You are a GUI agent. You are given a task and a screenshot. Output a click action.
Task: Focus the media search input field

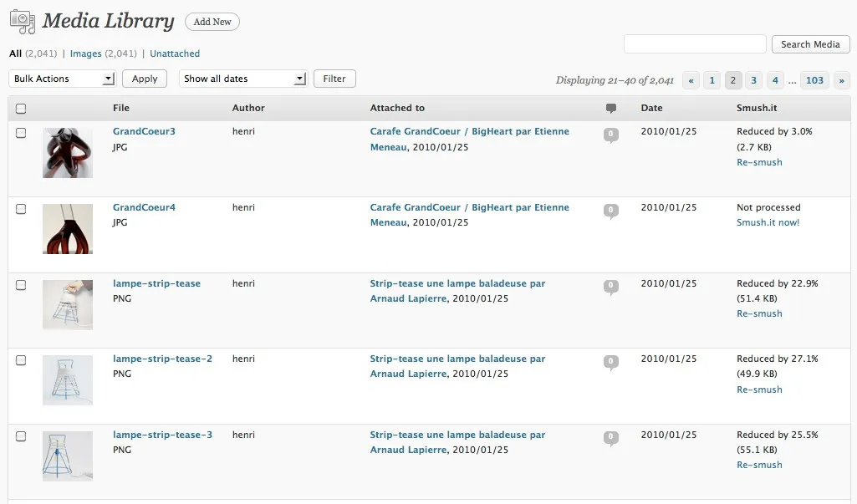[695, 44]
